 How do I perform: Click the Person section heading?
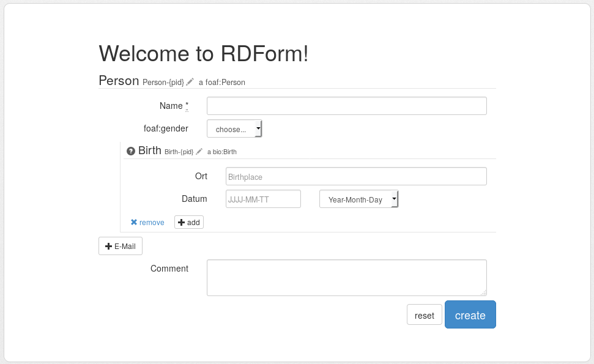(119, 81)
